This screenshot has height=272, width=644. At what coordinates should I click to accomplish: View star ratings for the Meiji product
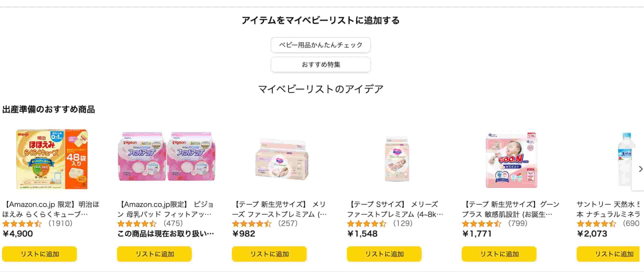click(22, 223)
